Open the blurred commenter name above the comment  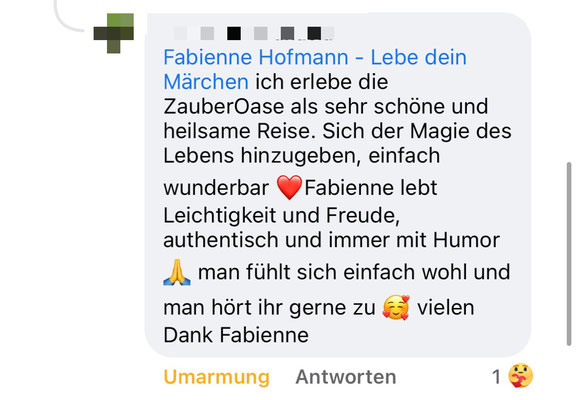pos(253,33)
